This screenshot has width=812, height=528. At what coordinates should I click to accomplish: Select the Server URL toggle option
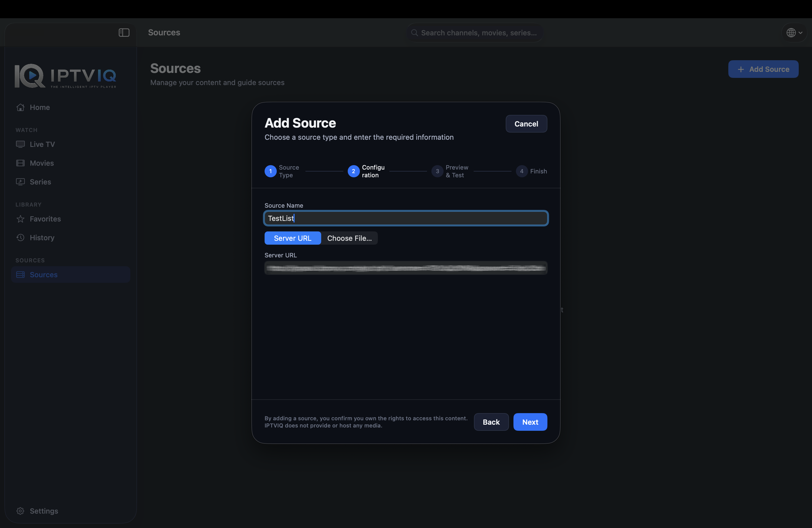(x=293, y=238)
